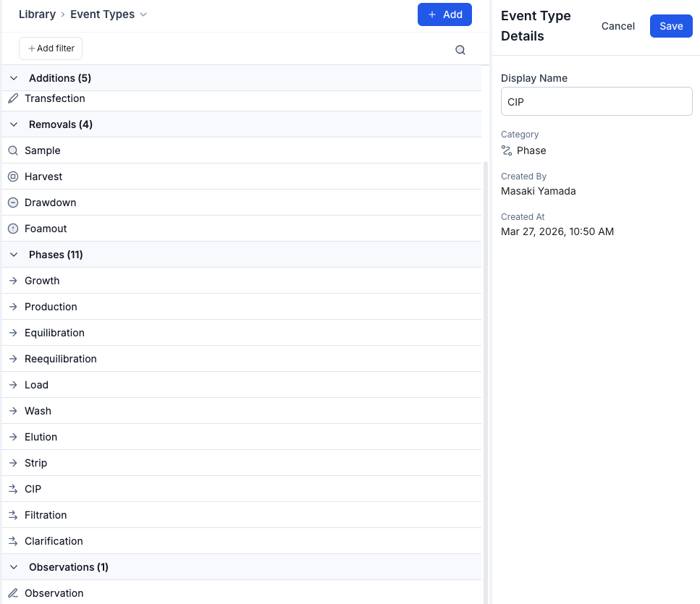Collapse the Phases (11) group

click(x=14, y=255)
